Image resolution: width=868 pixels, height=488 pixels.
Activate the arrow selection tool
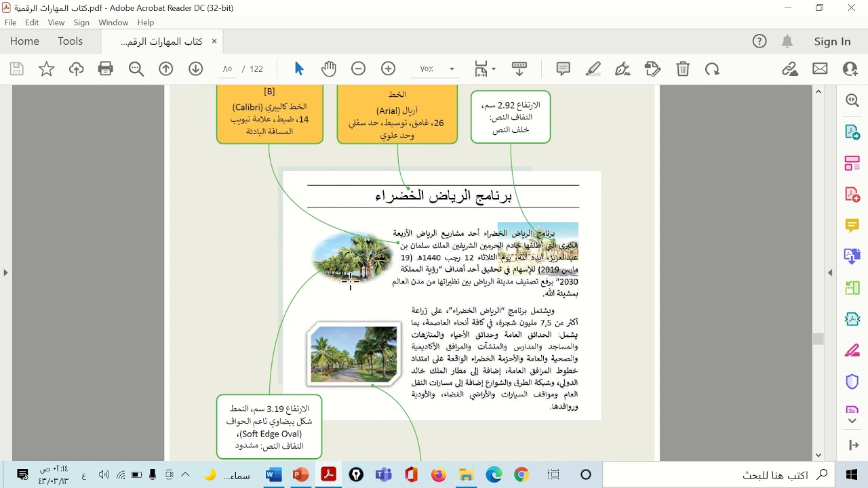299,68
